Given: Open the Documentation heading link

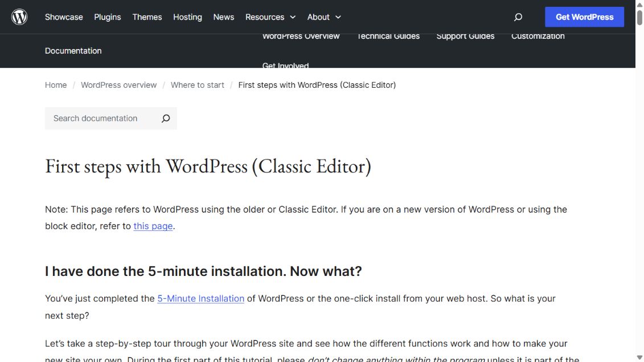Looking at the screenshot, I should click(x=73, y=51).
